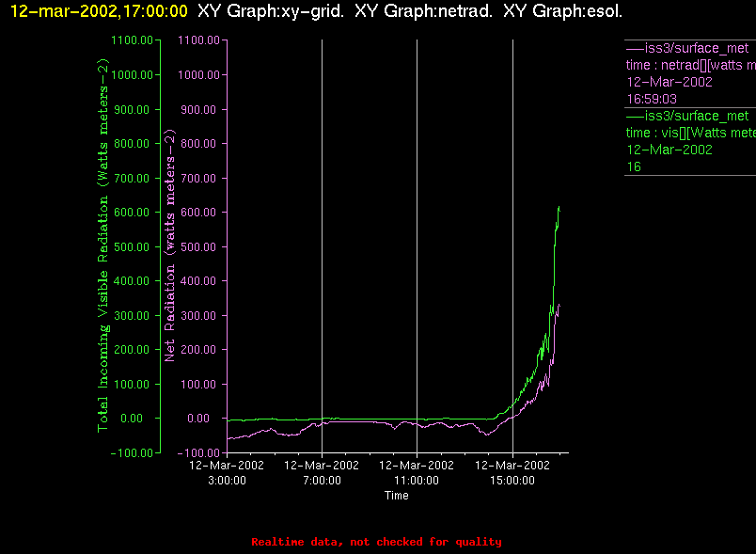Click the pink legend date 12-Mar-2002

[x=669, y=82]
